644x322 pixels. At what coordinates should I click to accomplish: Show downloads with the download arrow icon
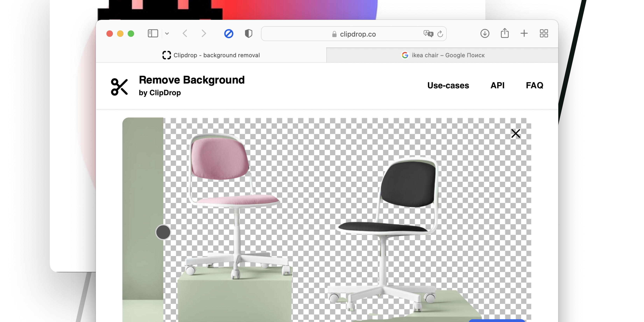[485, 33]
